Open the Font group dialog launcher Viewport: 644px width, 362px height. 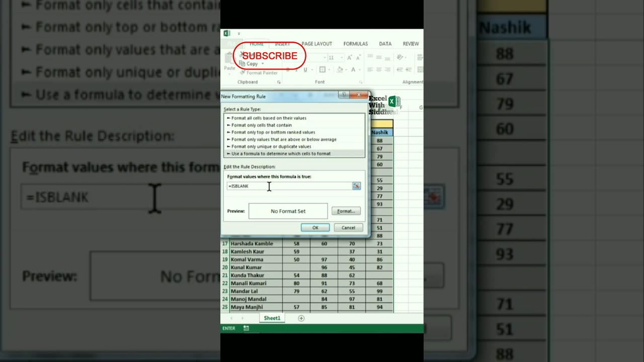[360, 82]
